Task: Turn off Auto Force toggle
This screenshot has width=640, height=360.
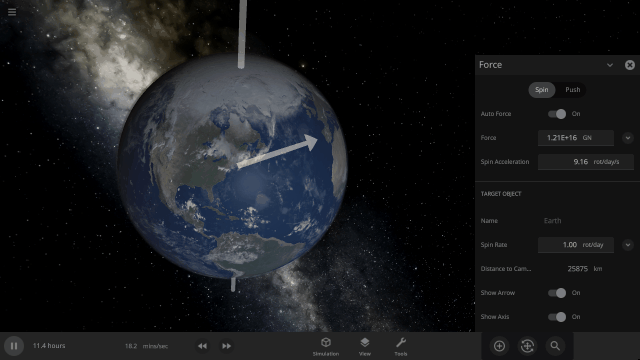Action: pyautogui.click(x=557, y=114)
